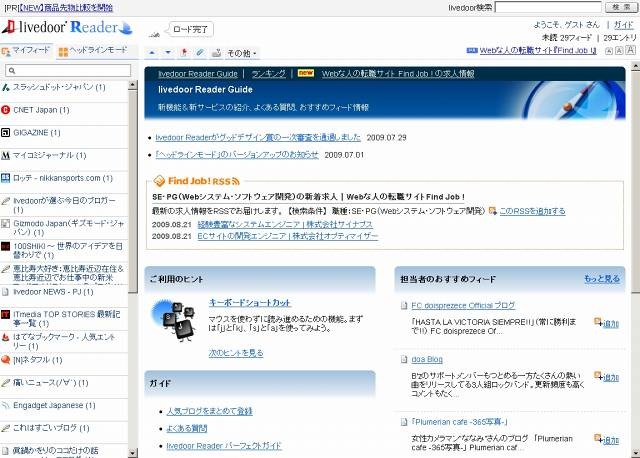Open the キーボードショートカット hint link
Viewport: 640px width, 458px height.
tap(249, 303)
